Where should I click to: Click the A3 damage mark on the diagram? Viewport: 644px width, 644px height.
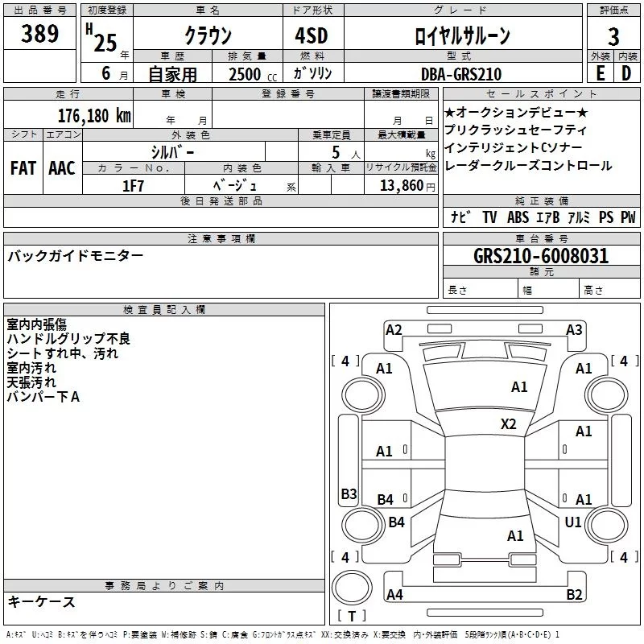click(x=574, y=329)
